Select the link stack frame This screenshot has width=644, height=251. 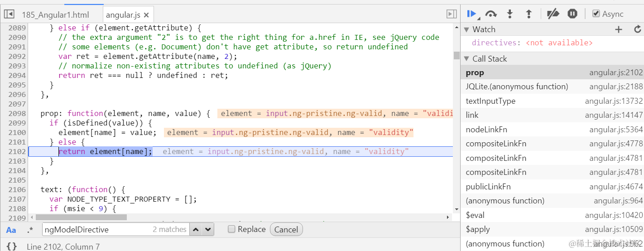pos(552,115)
